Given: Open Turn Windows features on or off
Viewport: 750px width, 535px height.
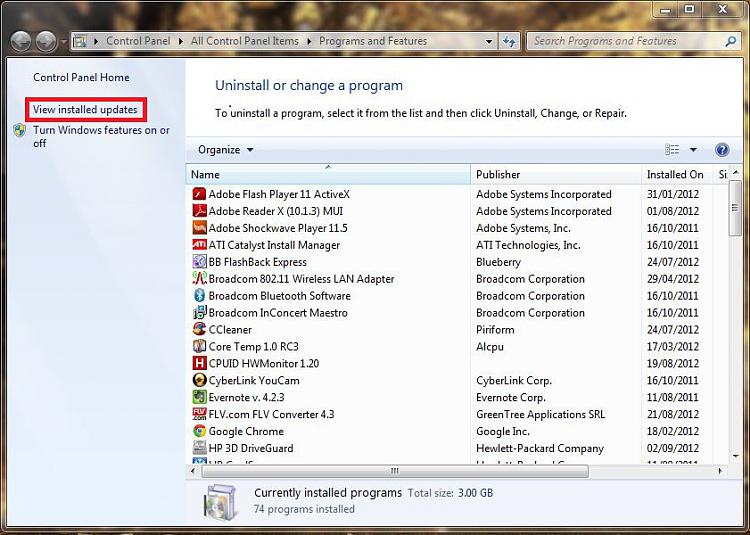Looking at the screenshot, I should [101, 137].
